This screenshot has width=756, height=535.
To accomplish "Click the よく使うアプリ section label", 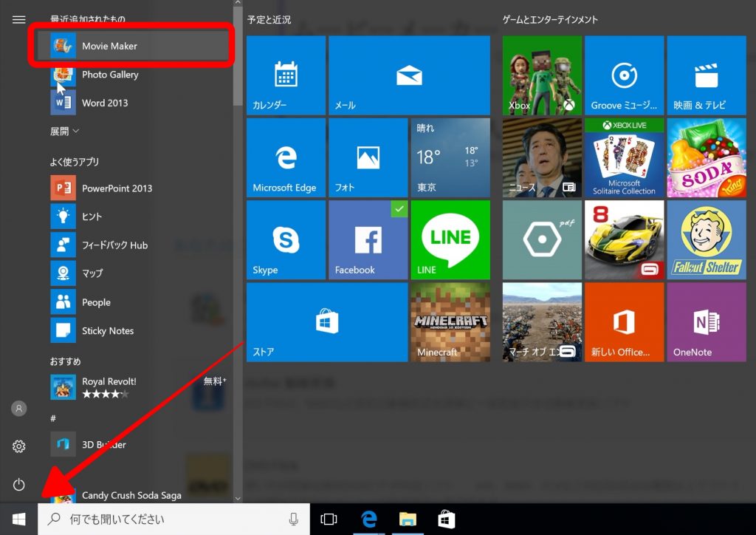I will (x=75, y=162).
